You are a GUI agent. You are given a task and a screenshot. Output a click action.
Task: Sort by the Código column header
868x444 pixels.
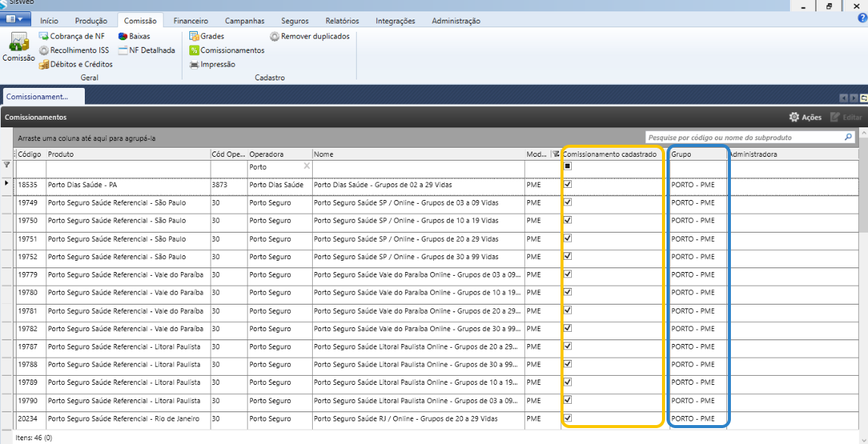pyautogui.click(x=31, y=155)
